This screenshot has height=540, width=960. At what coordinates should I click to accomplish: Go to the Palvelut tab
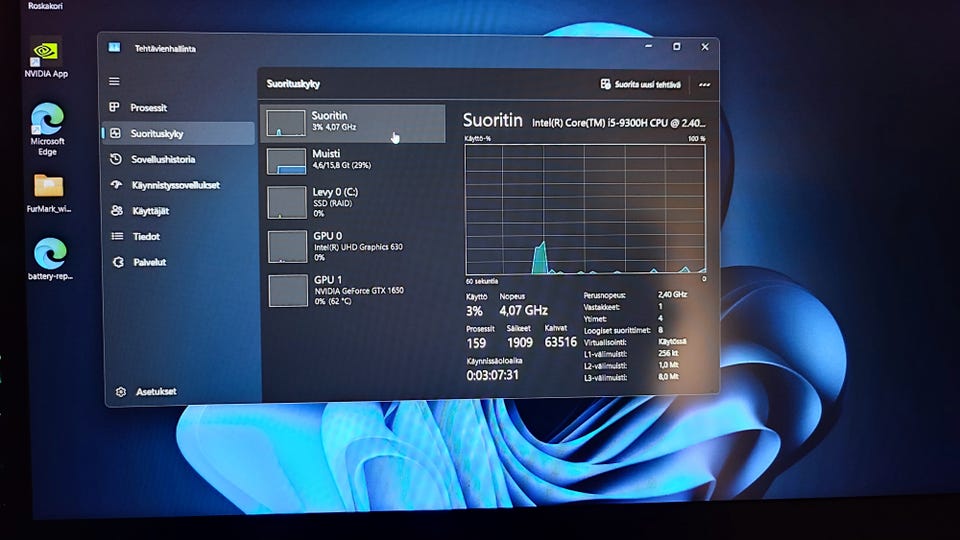pos(181,262)
